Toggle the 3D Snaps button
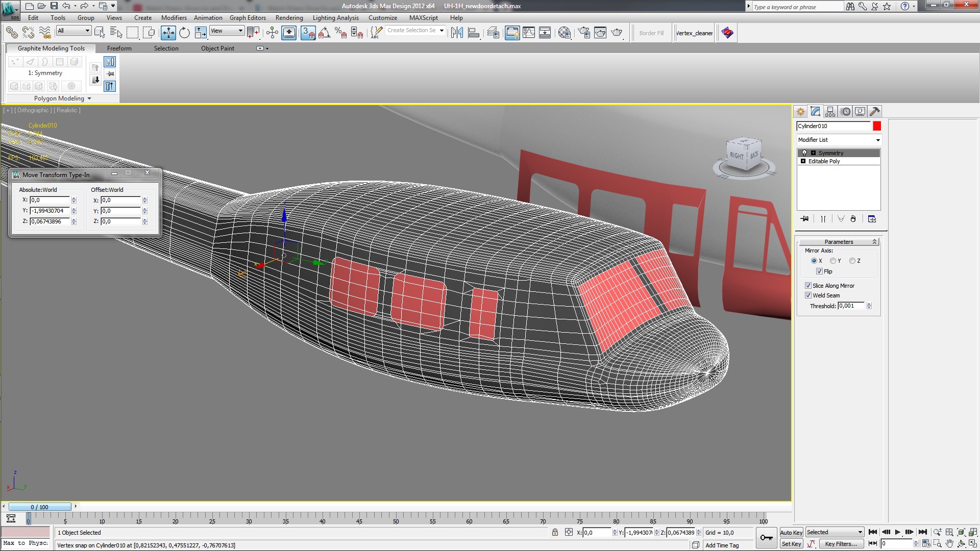Image resolution: width=980 pixels, height=551 pixels. pos(308,33)
